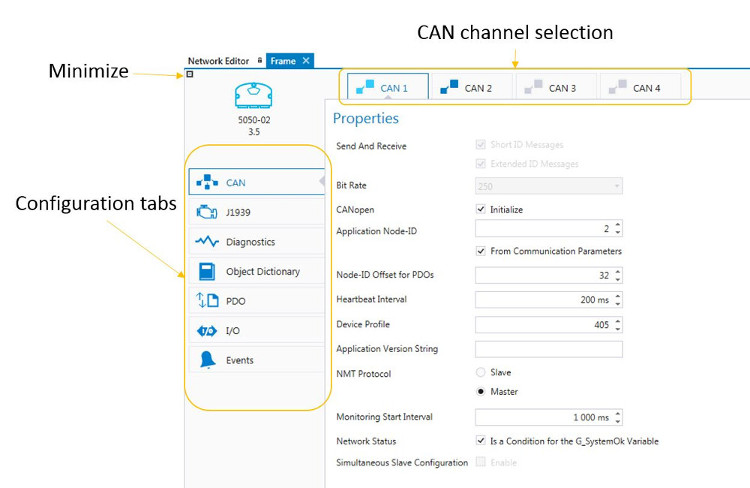Decrease Device Profile value
The width and height of the screenshot is (750, 488).
tap(618, 329)
